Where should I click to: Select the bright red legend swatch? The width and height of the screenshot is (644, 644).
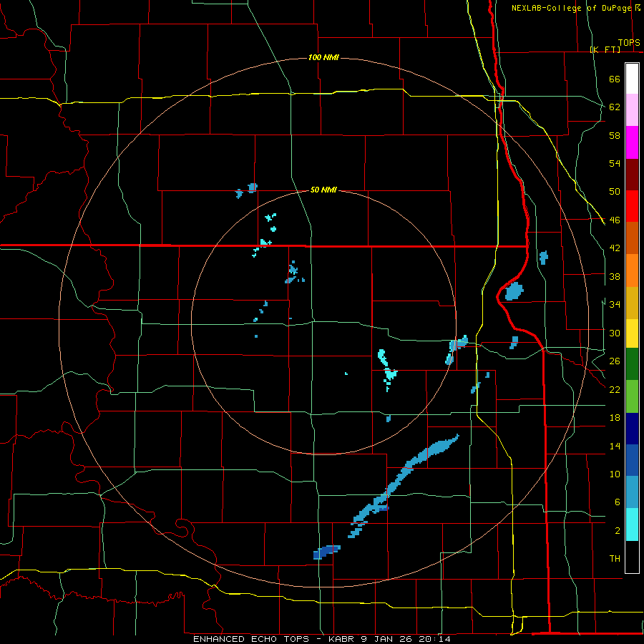point(632,206)
